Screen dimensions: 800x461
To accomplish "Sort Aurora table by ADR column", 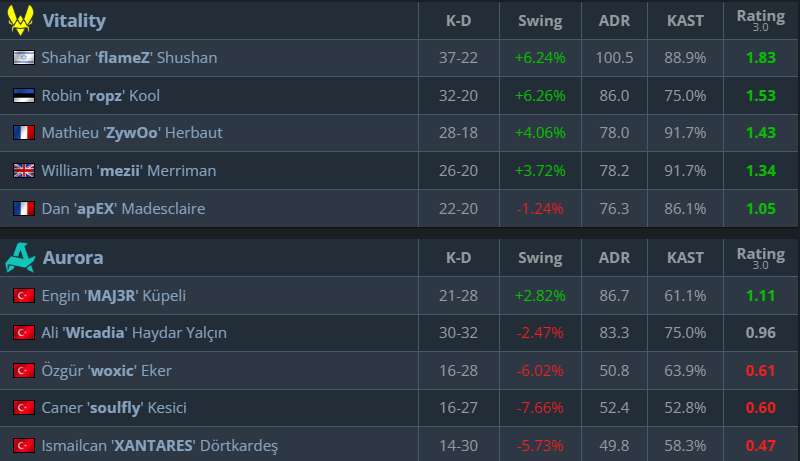I will 613,259.
